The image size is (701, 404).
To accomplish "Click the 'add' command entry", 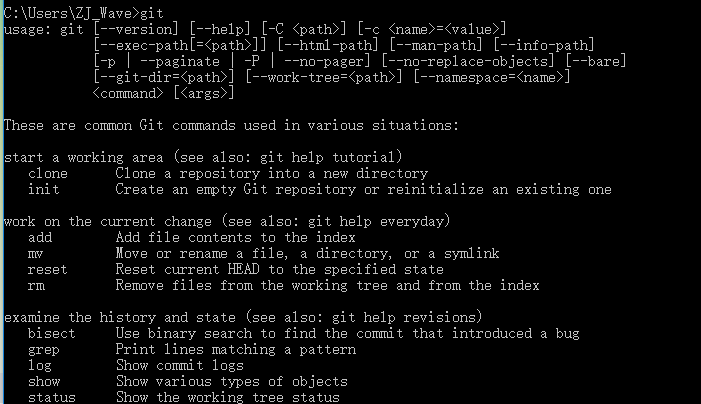I will (x=39, y=237).
